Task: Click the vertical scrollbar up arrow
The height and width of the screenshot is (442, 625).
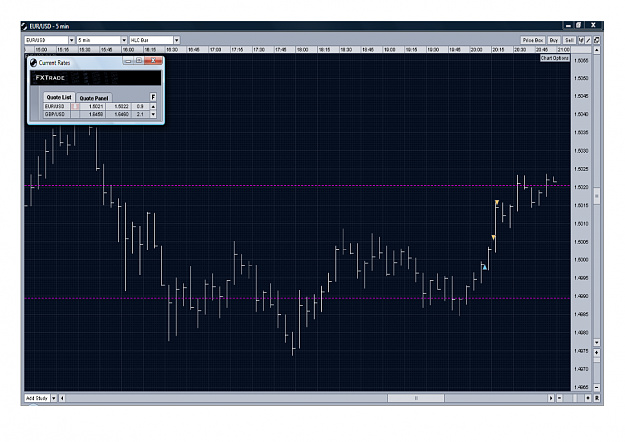Action: coord(597,50)
